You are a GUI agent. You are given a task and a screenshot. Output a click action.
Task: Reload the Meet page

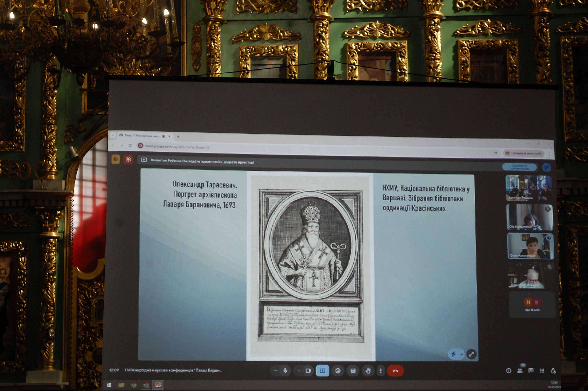(130, 145)
